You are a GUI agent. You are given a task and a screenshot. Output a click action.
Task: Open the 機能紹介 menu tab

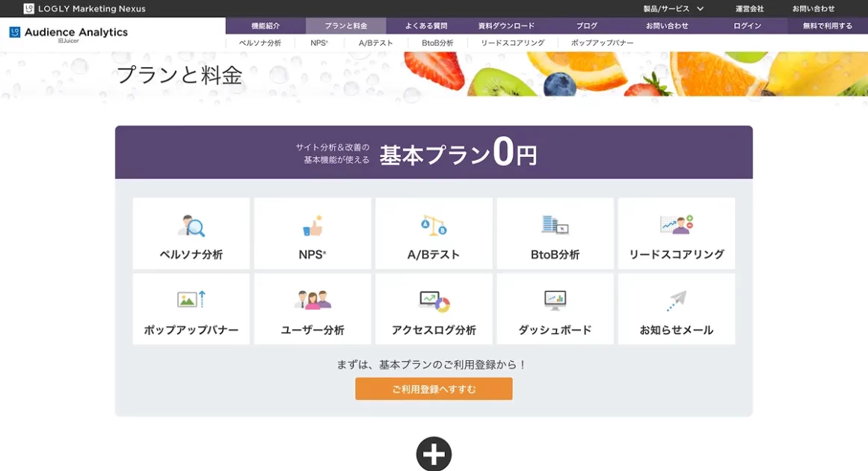pos(265,26)
